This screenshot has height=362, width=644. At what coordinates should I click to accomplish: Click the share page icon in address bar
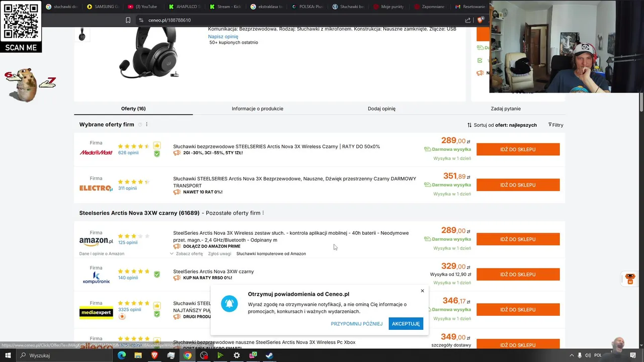(468, 20)
